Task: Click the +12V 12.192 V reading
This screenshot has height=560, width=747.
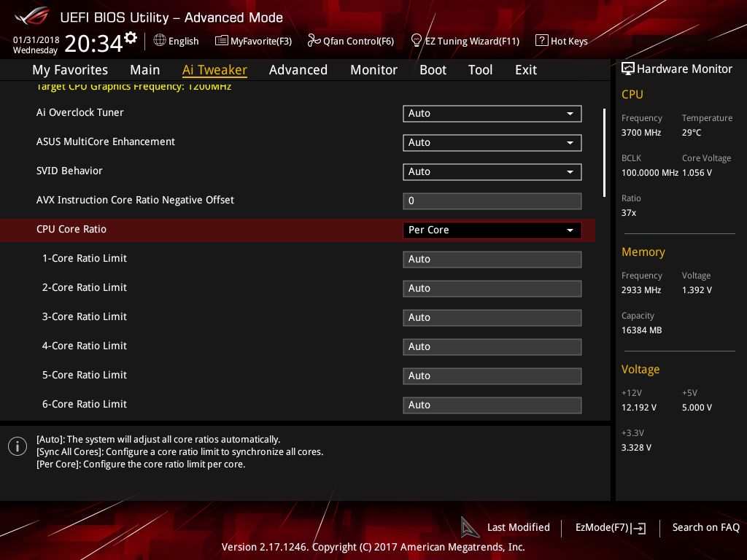Action: pos(639,408)
